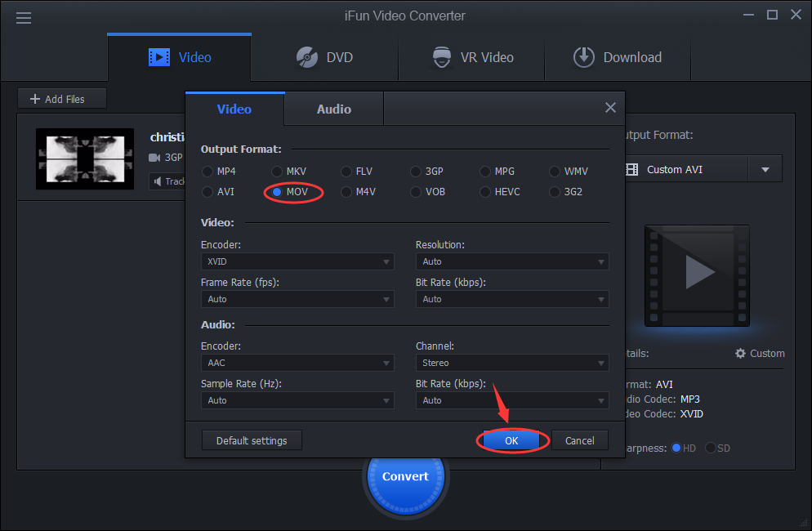Open the Channel Stereo dropdown
812x531 pixels.
pyautogui.click(x=512, y=363)
